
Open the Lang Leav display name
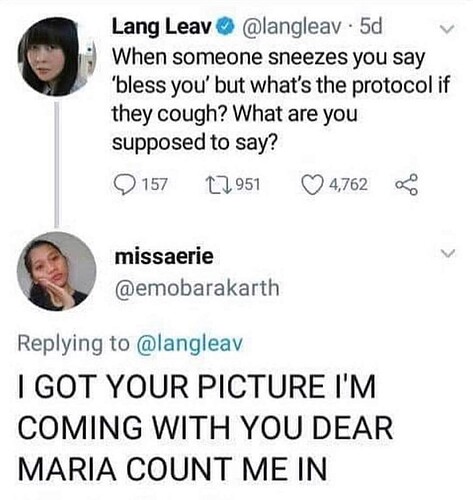click(x=162, y=27)
